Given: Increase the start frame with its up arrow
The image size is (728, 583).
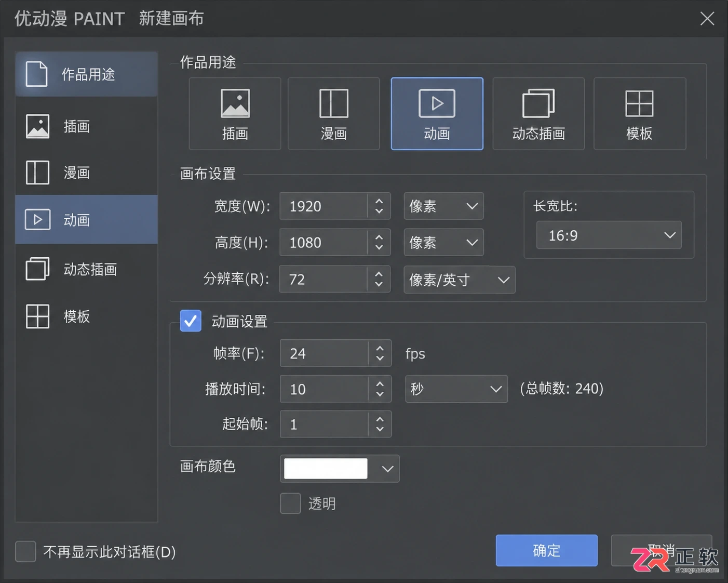Looking at the screenshot, I should (380, 418).
